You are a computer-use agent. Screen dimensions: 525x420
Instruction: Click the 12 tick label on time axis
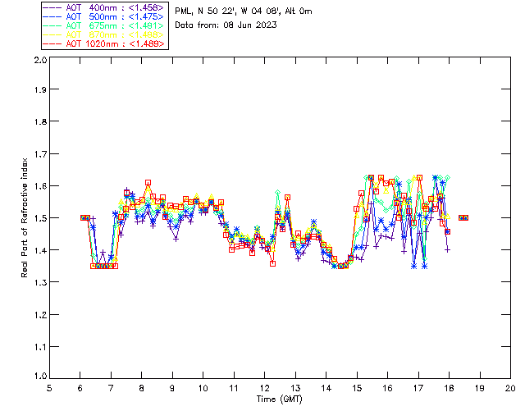264,388
